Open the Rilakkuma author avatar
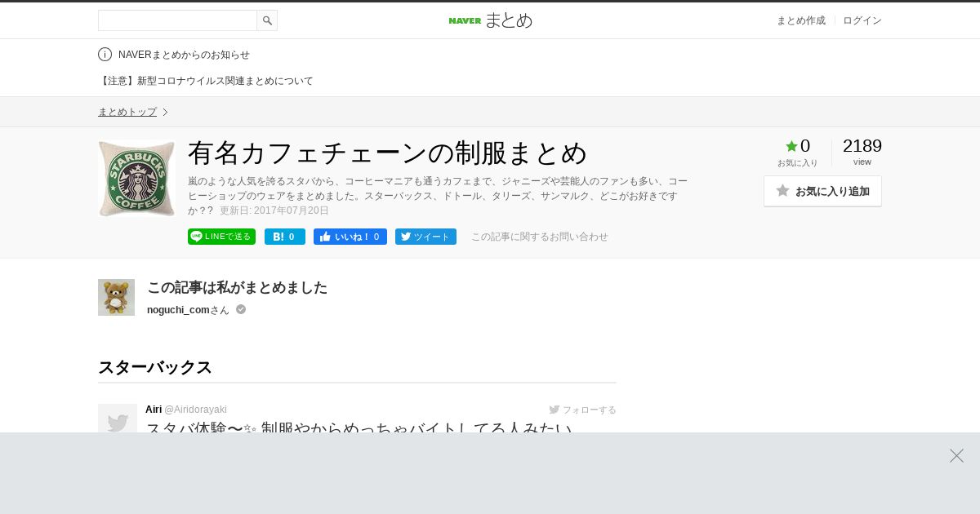 (116, 297)
